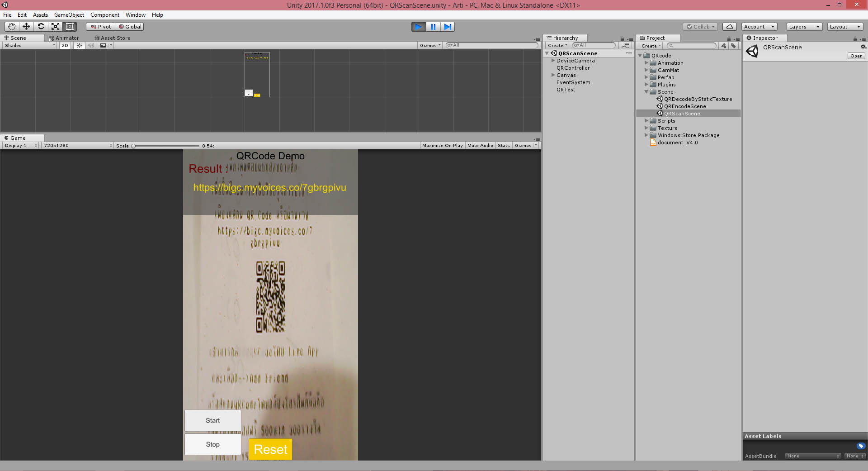The height and width of the screenshot is (471, 868).
Task: Open Game view Gizmos dropdown
Action: click(x=526, y=146)
